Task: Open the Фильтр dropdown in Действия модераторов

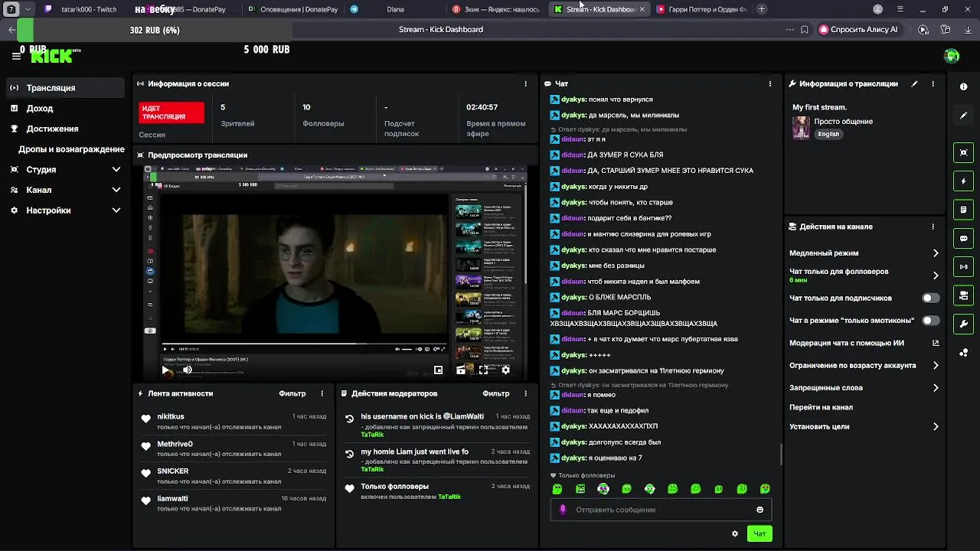Action: [x=495, y=393]
